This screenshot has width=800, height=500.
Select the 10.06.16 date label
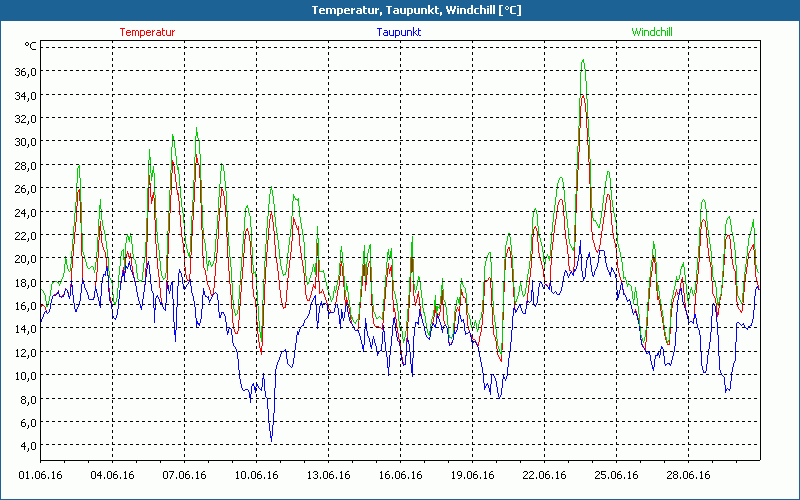256,475
